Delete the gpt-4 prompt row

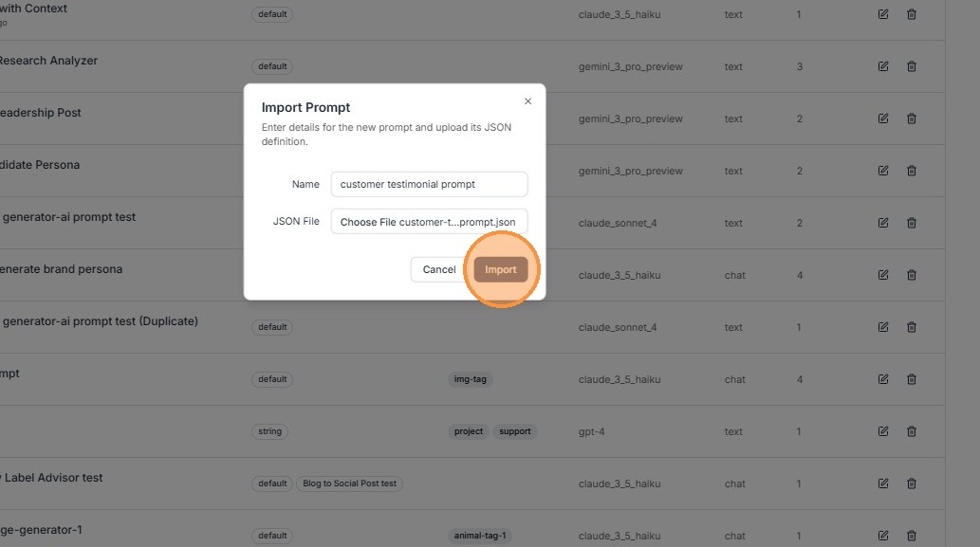pos(912,431)
